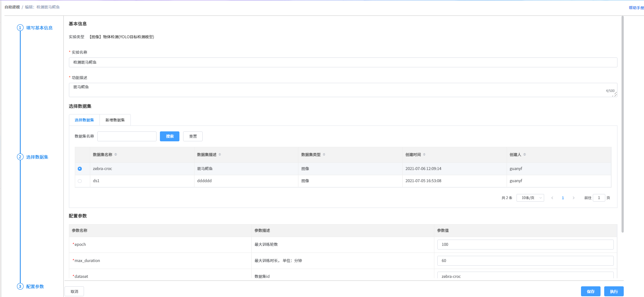
Task: Focus the 功能描述 textarea
Action: [343, 90]
